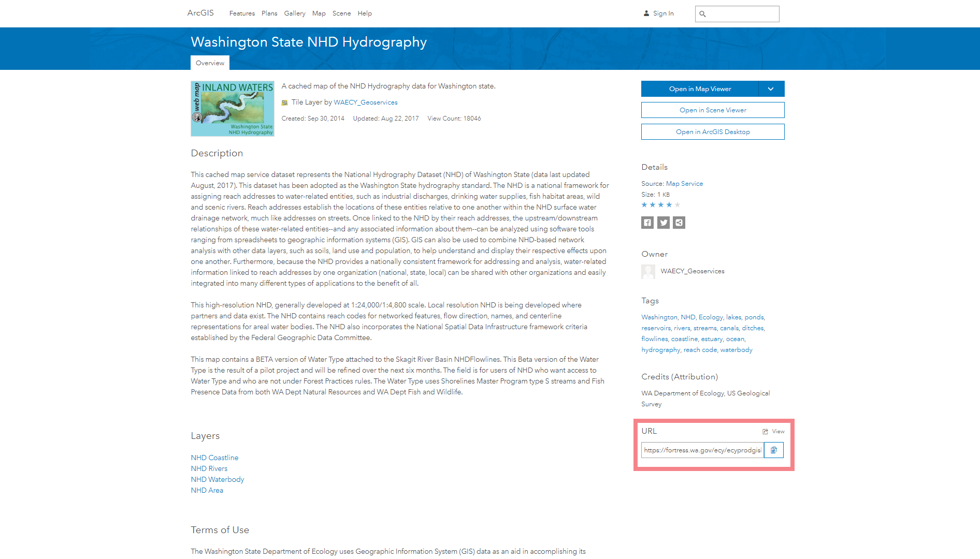
Task: Open the NHD Waterbody layer link
Action: pyautogui.click(x=217, y=480)
